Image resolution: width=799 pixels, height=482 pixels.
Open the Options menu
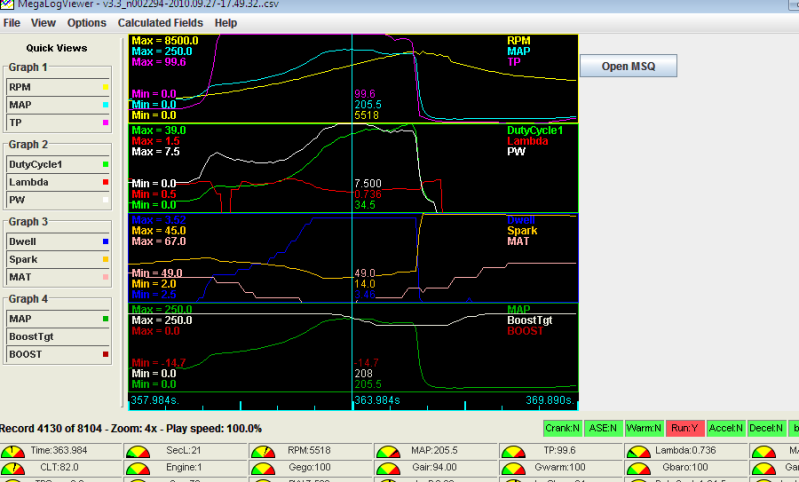[x=86, y=22]
